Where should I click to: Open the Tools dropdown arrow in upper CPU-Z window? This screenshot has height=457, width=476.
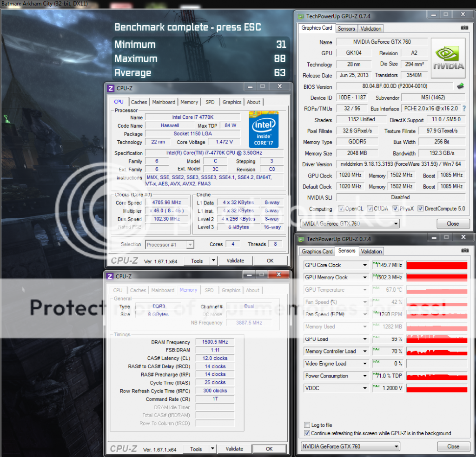coord(213,261)
